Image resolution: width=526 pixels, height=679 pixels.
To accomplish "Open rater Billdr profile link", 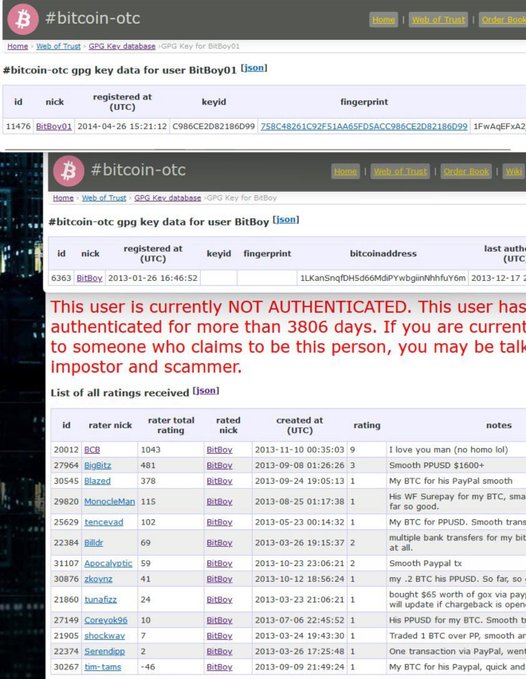I will point(94,543).
